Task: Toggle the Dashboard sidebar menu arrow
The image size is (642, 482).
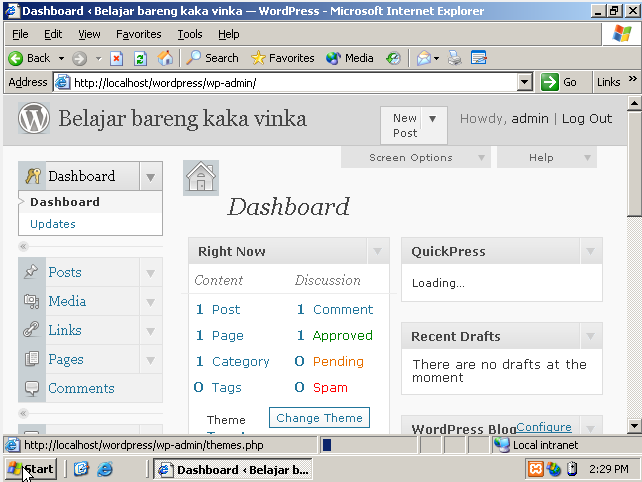Action: click(151, 177)
